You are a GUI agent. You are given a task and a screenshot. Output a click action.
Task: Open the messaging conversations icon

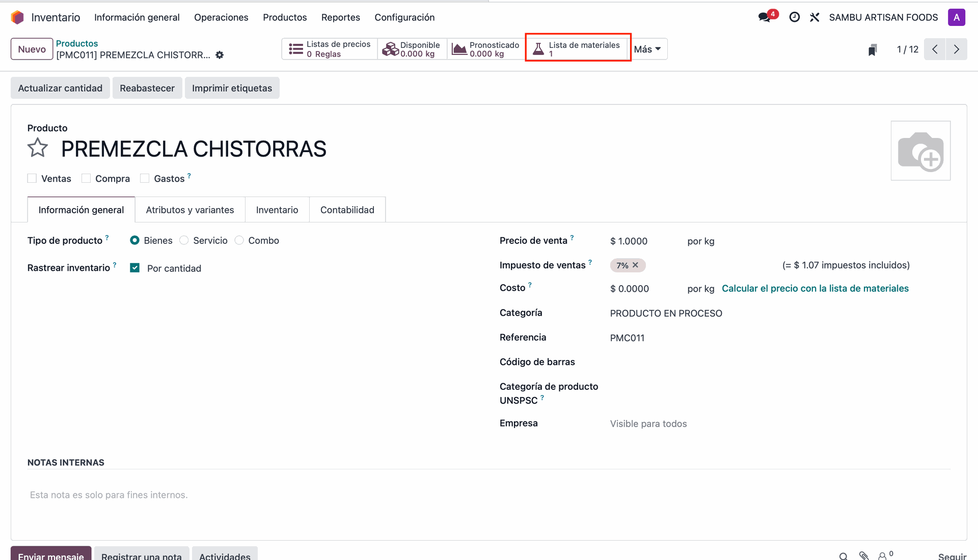764,17
